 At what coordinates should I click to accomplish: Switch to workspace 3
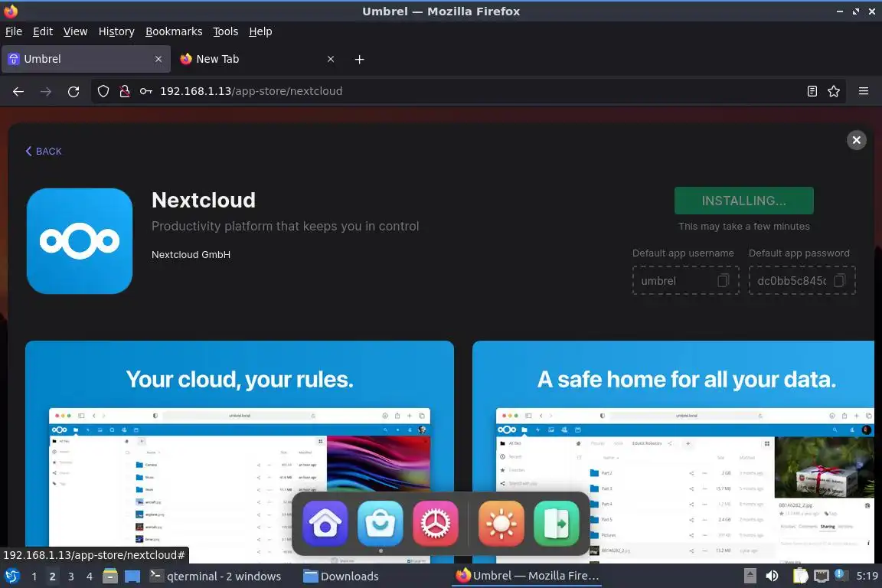(71, 577)
